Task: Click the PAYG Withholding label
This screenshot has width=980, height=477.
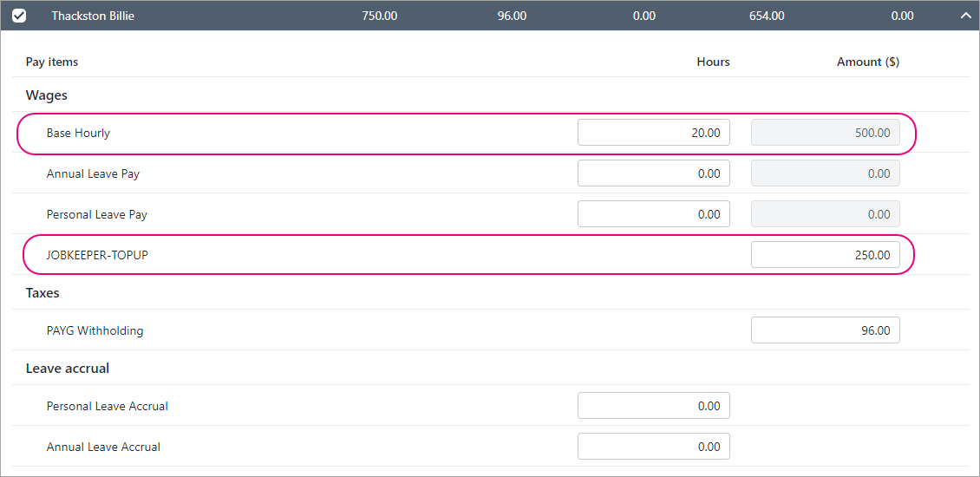Action: pos(95,330)
